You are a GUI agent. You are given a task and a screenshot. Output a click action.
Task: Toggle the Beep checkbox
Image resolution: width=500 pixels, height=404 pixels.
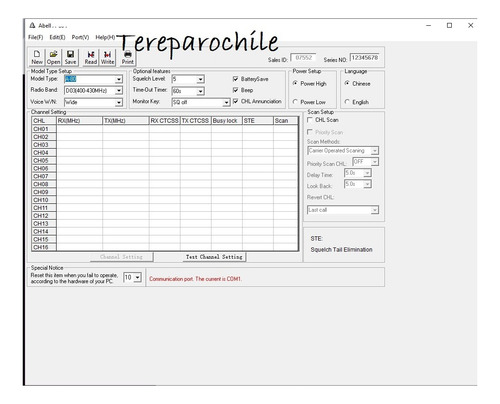click(x=236, y=90)
